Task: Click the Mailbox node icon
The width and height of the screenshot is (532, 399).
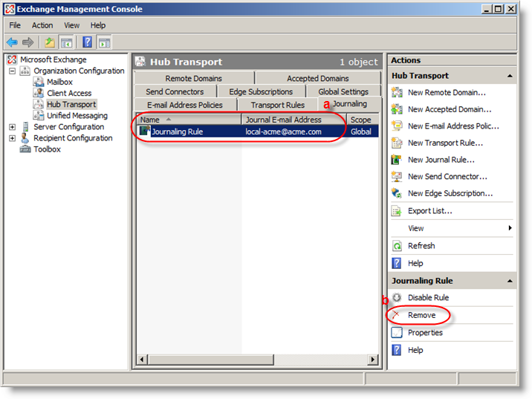Action: pyautogui.click(x=39, y=82)
